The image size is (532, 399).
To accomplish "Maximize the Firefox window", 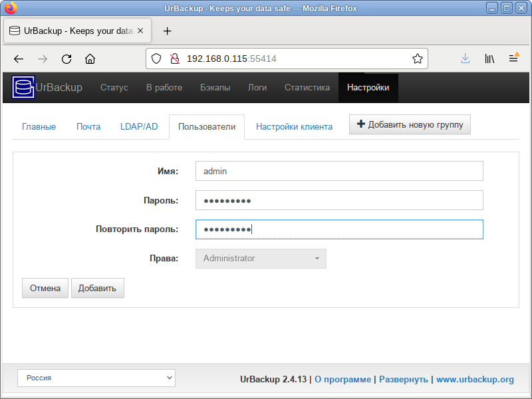I will coord(507,8).
